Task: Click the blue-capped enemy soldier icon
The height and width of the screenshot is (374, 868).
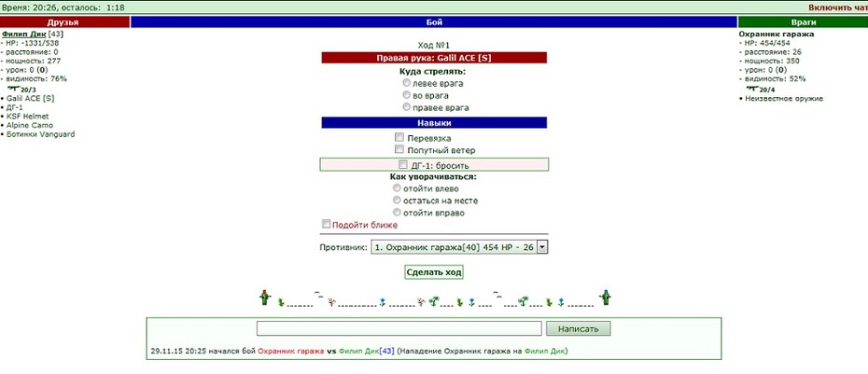Action: tap(606, 298)
